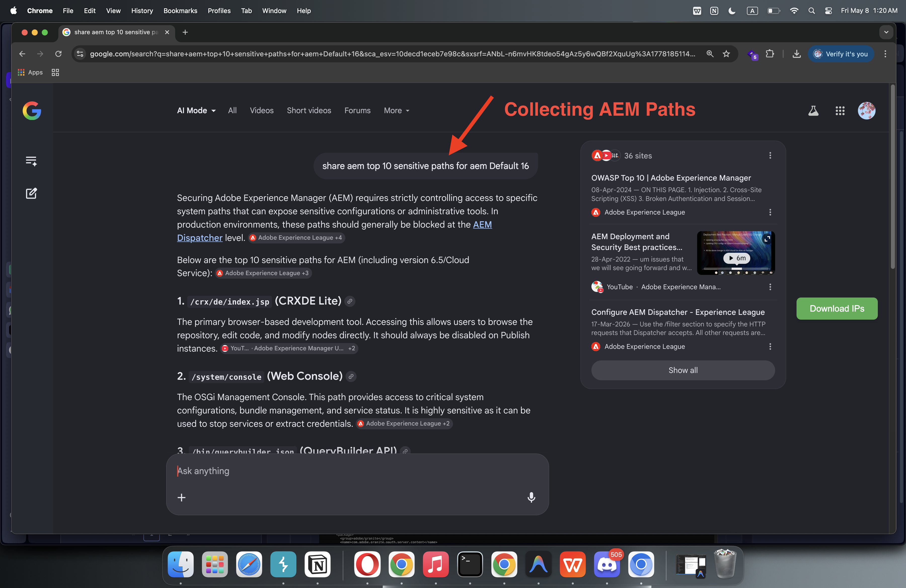Open Chrome extensions puzzle icon
Image resolution: width=906 pixels, height=588 pixels.
click(x=770, y=54)
